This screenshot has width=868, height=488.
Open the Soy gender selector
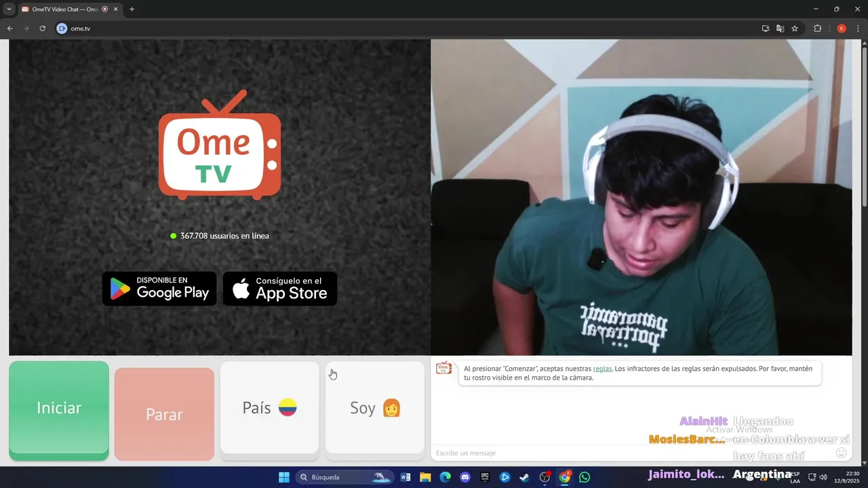pyautogui.click(x=375, y=407)
